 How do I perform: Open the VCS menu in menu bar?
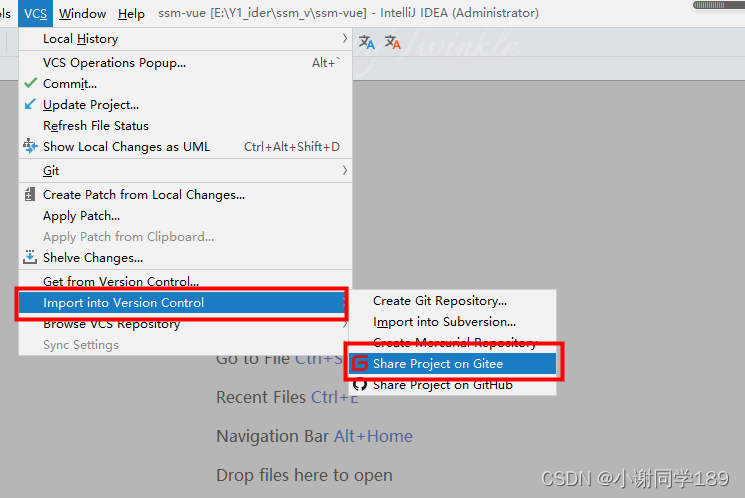tap(35, 13)
